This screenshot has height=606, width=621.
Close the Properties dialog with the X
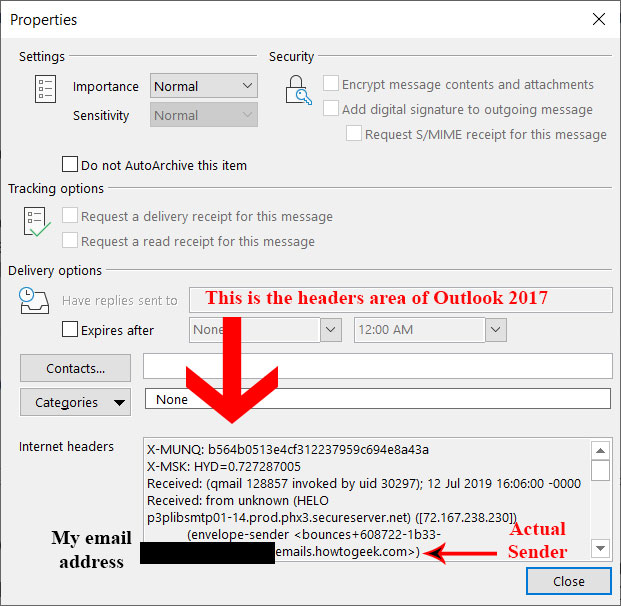click(598, 19)
